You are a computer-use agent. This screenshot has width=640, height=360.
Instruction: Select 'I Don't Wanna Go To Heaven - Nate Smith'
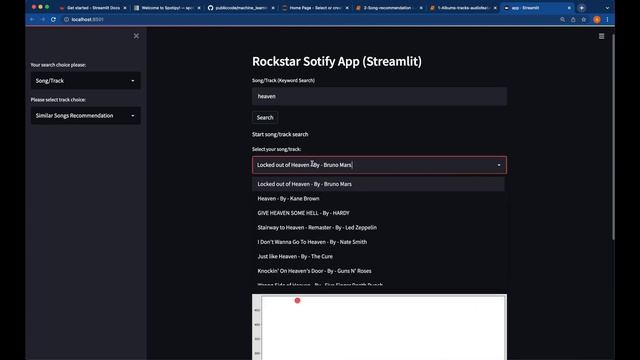tap(378, 242)
